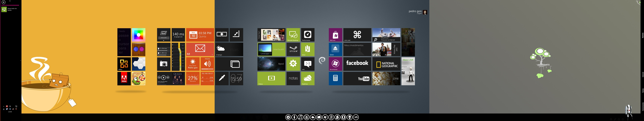This screenshot has width=644, height=121.
Task: Open the National Geographic tile
Action: [x=386, y=64]
